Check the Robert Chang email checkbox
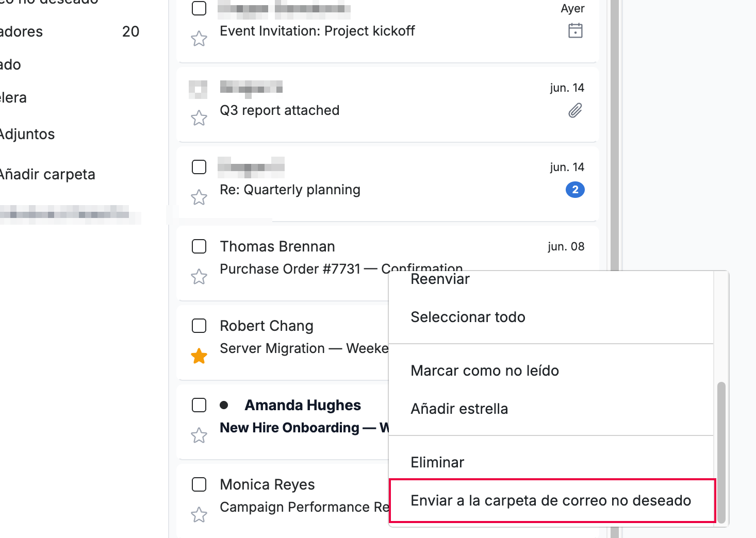The height and width of the screenshot is (538, 756). 199,326
